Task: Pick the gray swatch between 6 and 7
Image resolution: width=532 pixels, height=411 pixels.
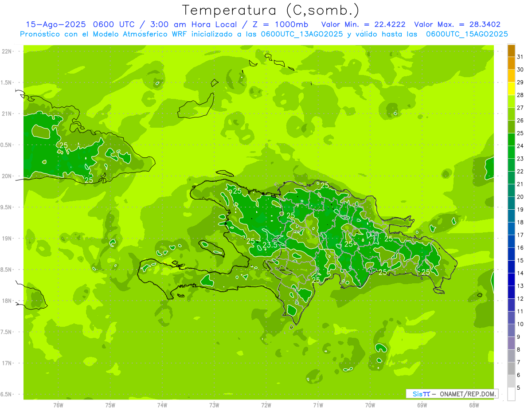Action: coord(512,369)
